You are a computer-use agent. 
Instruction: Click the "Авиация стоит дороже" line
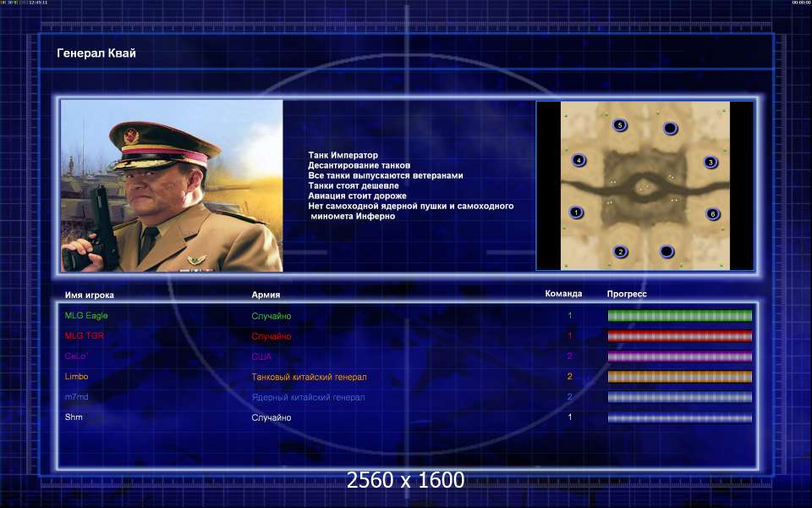357,196
